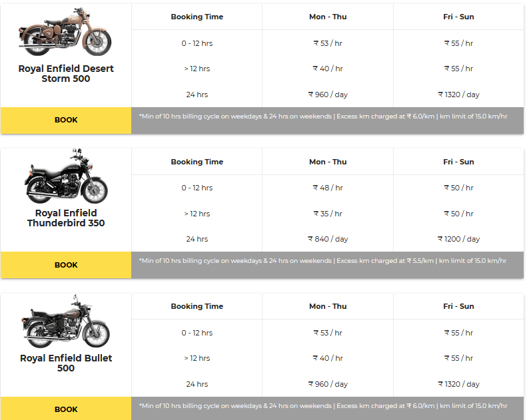Click the Royal Enfield Thunderbird 350 title
The image size is (527, 420).
tap(66, 218)
